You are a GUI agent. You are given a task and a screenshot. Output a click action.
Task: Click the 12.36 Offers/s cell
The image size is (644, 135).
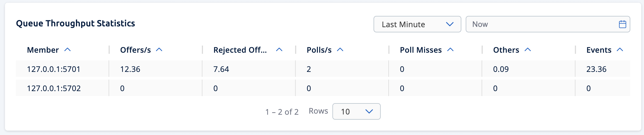[130, 69]
